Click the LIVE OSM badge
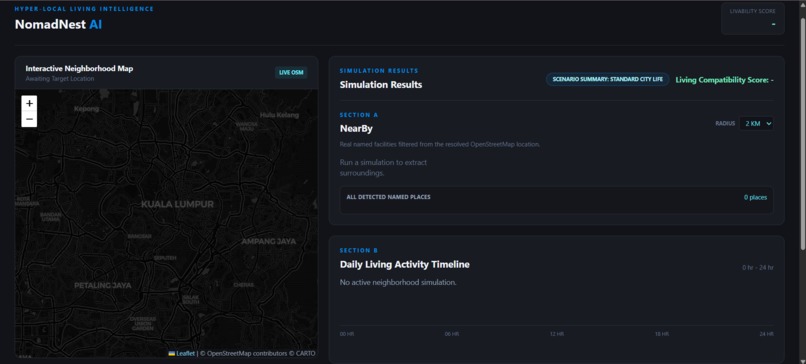 point(291,72)
